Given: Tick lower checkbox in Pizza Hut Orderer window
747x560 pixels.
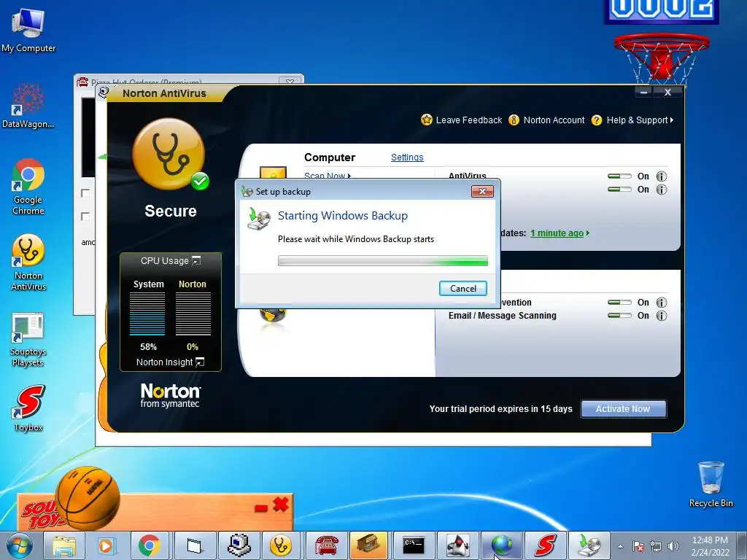Looking at the screenshot, I should (85, 217).
